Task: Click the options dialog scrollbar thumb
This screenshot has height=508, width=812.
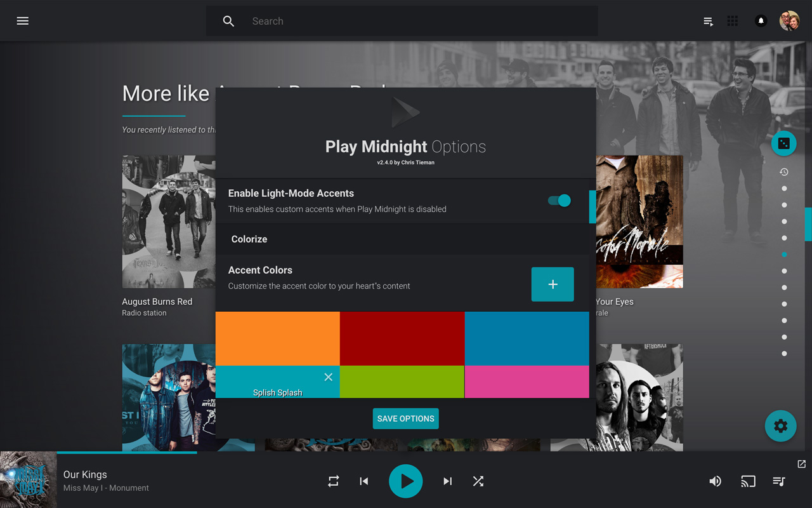Action: click(x=593, y=206)
